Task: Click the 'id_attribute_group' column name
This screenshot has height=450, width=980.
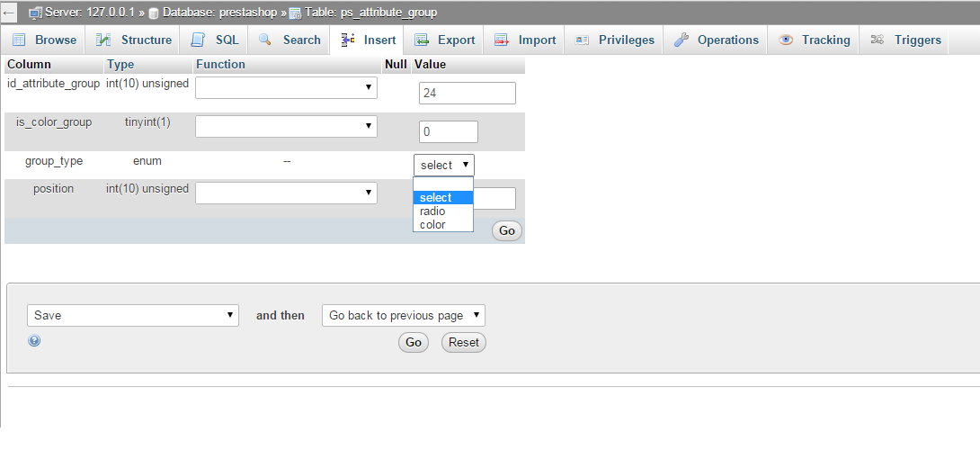Action: (x=54, y=83)
